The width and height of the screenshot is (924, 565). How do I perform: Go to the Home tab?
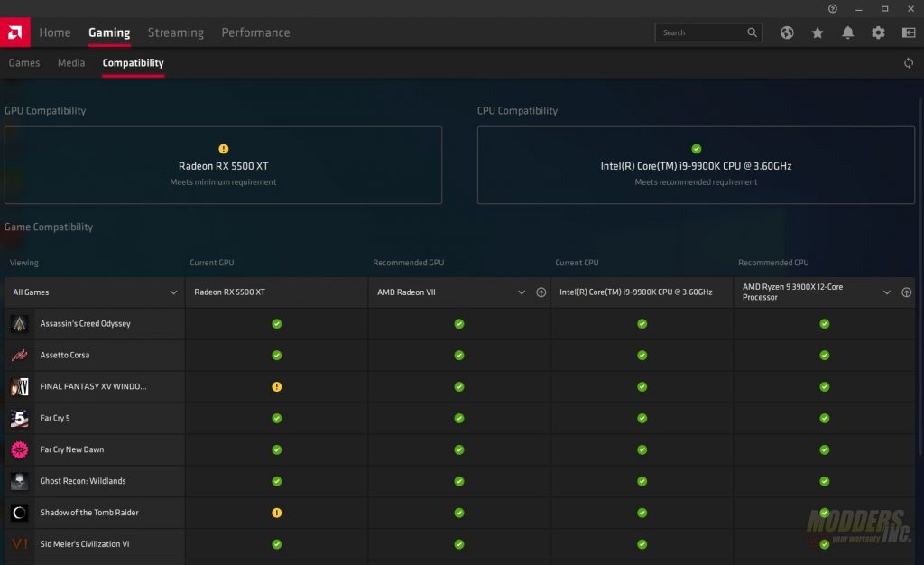pyautogui.click(x=55, y=32)
